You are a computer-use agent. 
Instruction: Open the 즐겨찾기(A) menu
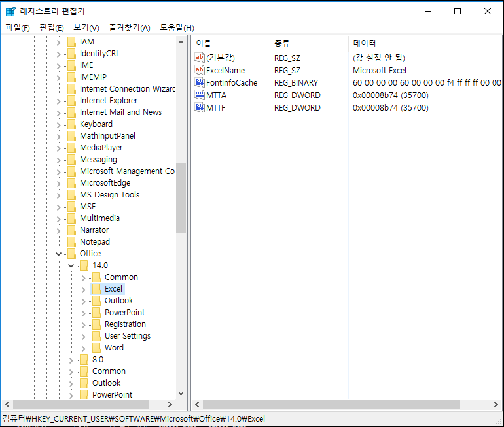pos(130,28)
